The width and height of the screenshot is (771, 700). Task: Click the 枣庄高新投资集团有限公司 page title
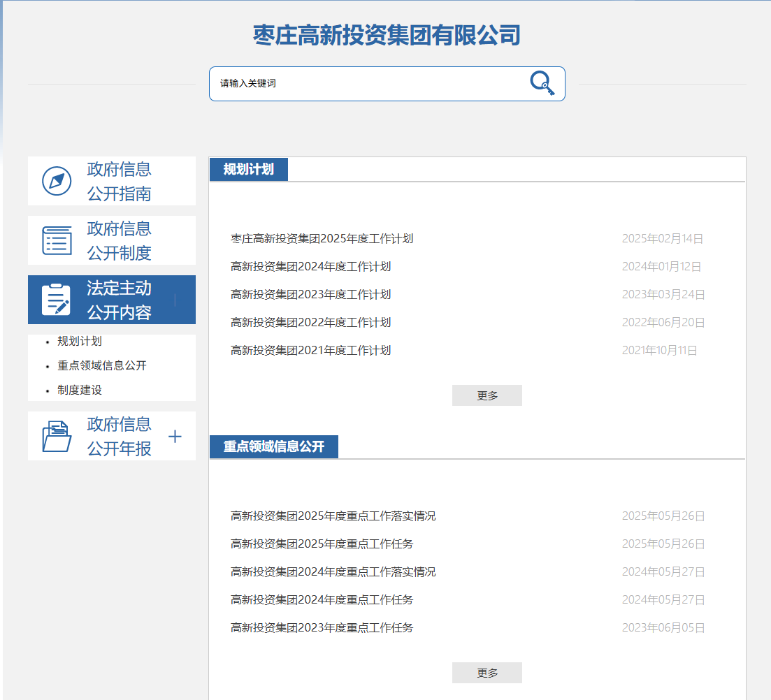point(387,35)
